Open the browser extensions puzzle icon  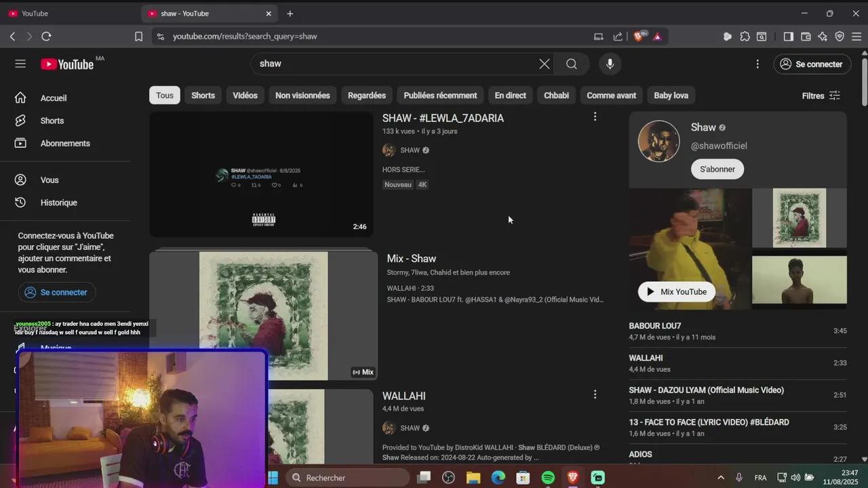point(745,37)
